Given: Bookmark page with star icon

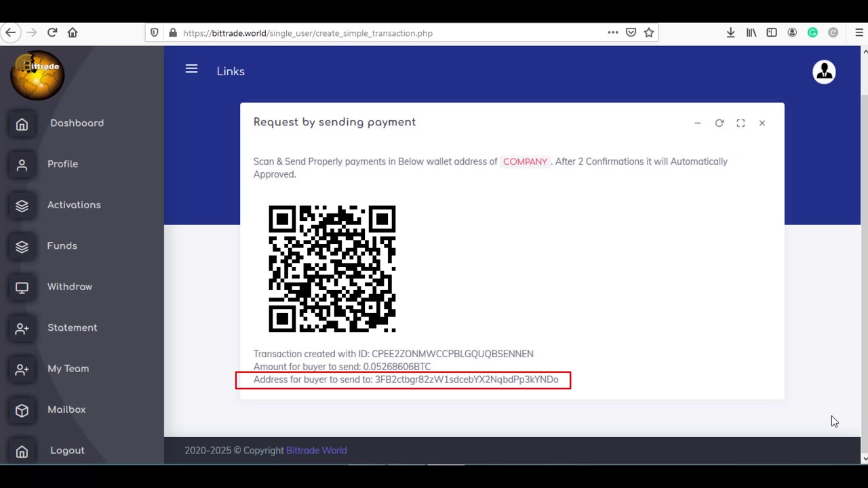Looking at the screenshot, I should pos(649,33).
